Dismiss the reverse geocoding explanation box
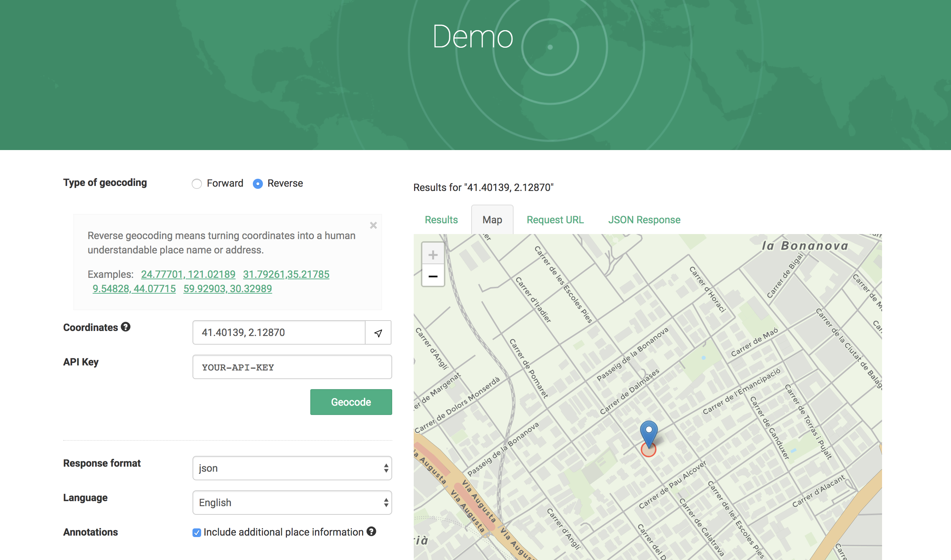Viewport: 951px width, 560px height. [x=374, y=225]
